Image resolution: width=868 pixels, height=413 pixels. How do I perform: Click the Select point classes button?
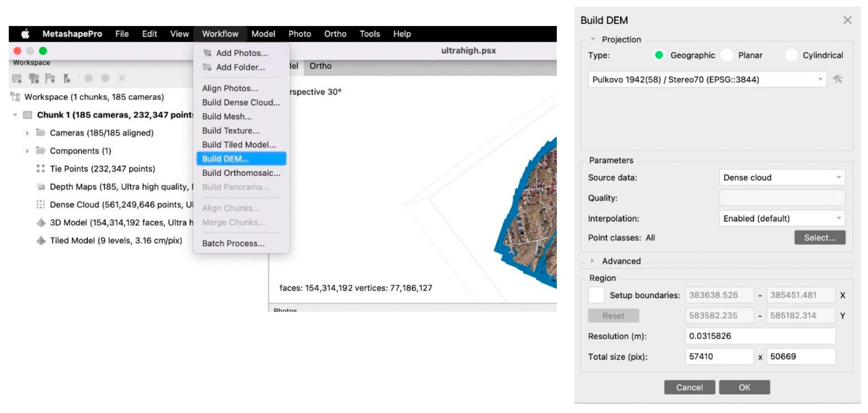(820, 238)
